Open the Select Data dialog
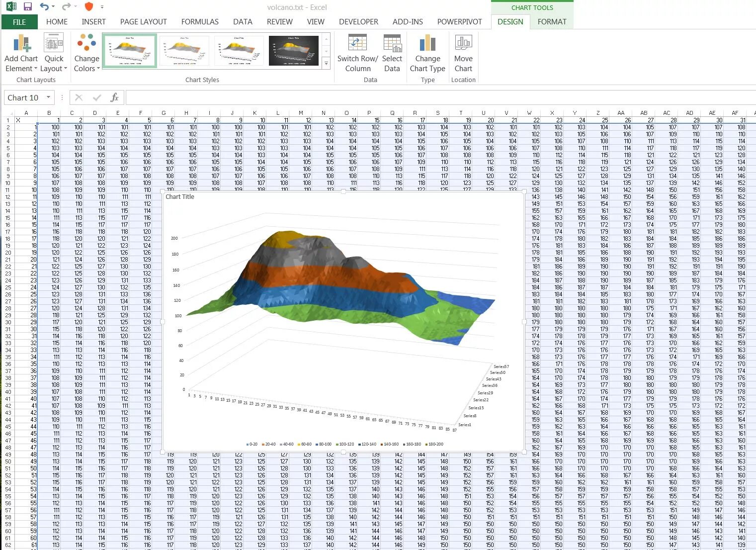Image resolution: width=756 pixels, height=550 pixels. click(x=392, y=53)
